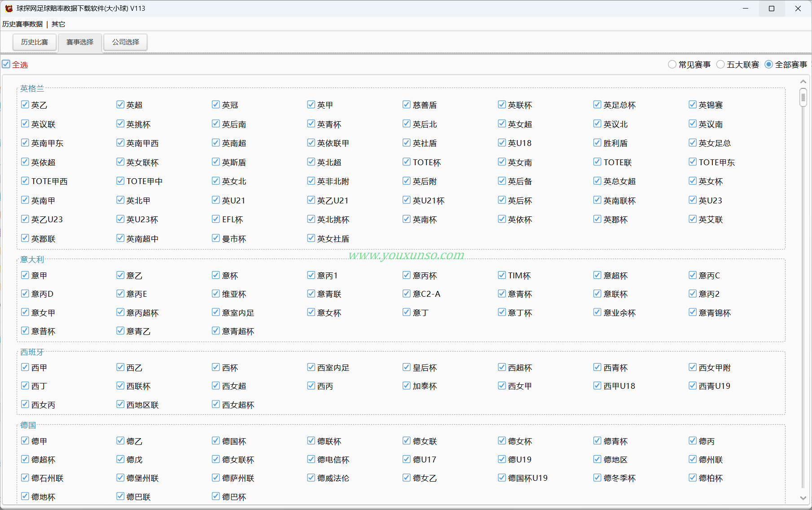Toggle the 德甲 checkbox
812x510 pixels.
(x=25, y=441)
